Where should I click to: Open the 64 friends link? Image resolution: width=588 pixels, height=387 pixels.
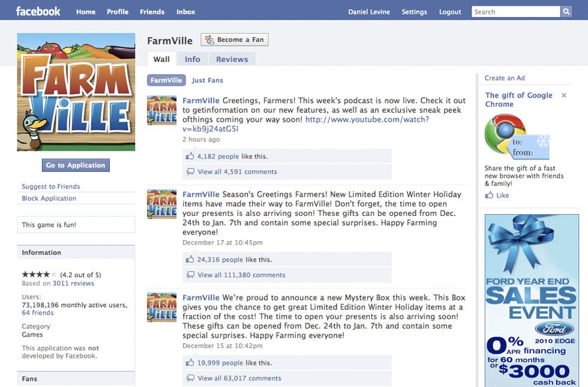(37, 313)
